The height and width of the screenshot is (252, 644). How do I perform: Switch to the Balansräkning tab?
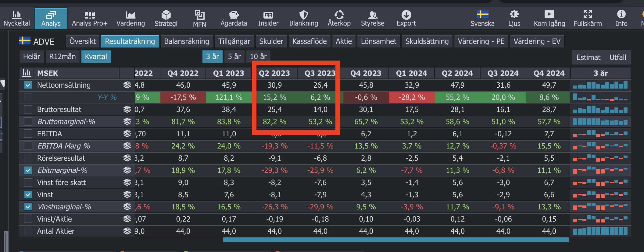point(187,41)
